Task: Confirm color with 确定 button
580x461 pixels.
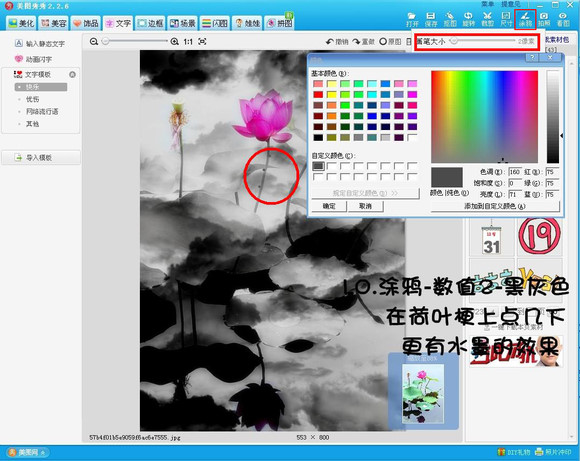Action: pyautogui.click(x=329, y=206)
